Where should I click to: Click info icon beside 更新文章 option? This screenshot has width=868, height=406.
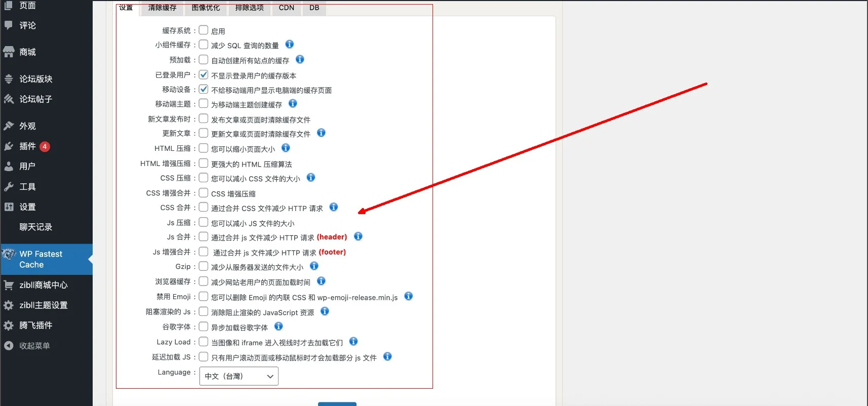point(321,133)
